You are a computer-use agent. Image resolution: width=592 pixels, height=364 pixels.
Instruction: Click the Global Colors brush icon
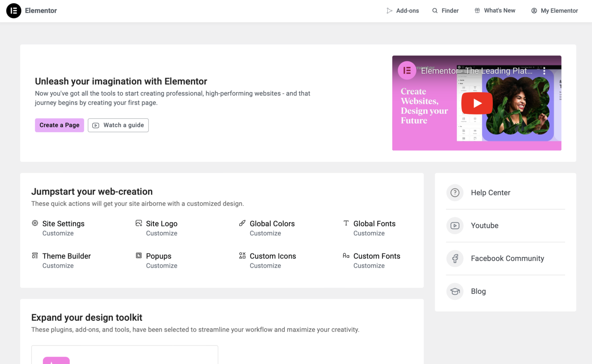(242, 223)
